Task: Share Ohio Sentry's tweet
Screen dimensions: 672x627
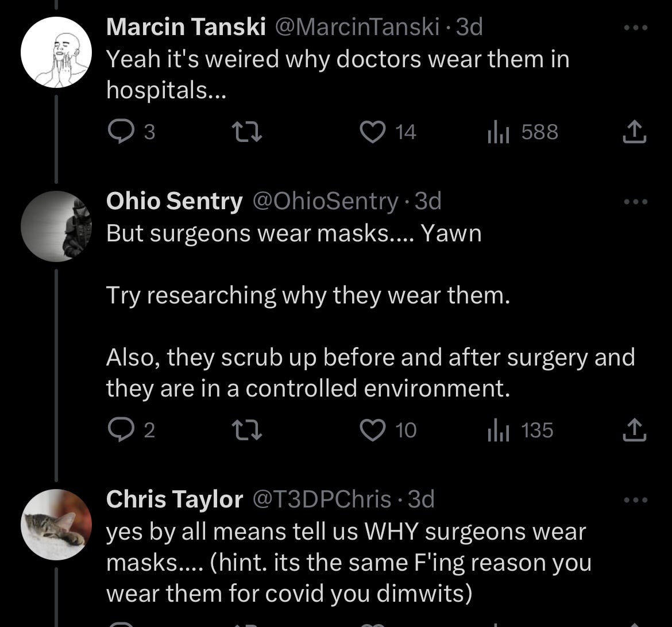Action: (635, 430)
